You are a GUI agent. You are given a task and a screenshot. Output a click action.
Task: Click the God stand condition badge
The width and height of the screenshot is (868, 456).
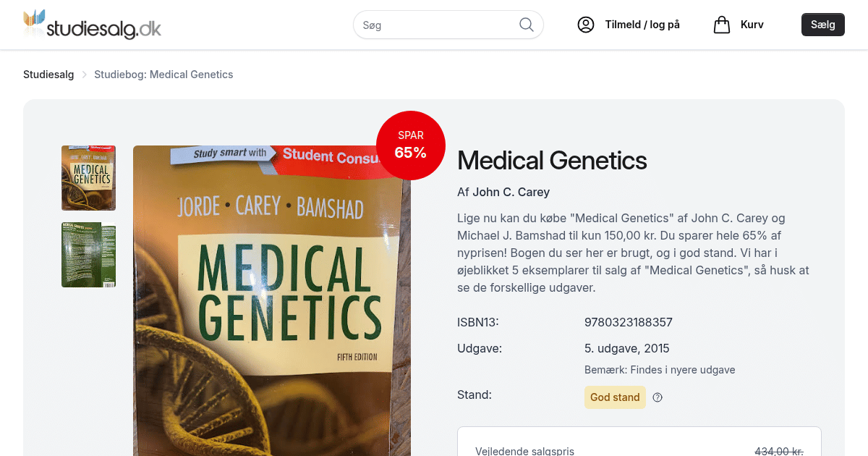tap(615, 397)
